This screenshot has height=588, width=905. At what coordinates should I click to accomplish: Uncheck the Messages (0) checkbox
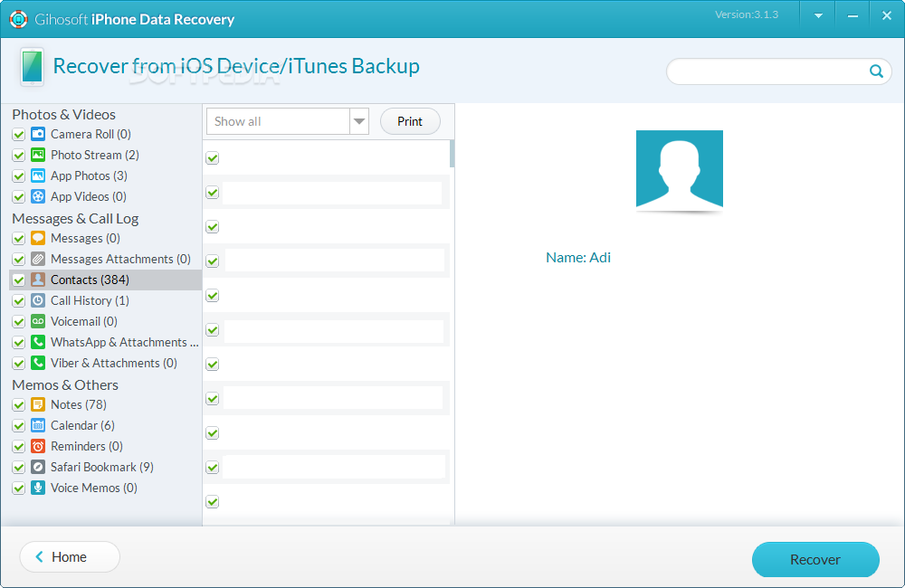pyautogui.click(x=18, y=238)
